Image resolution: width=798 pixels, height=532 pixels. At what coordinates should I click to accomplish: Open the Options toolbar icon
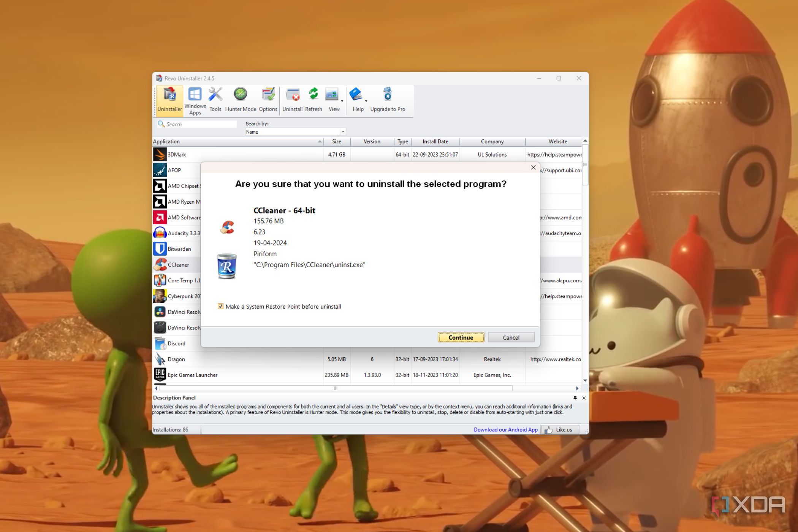[x=268, y=100]
